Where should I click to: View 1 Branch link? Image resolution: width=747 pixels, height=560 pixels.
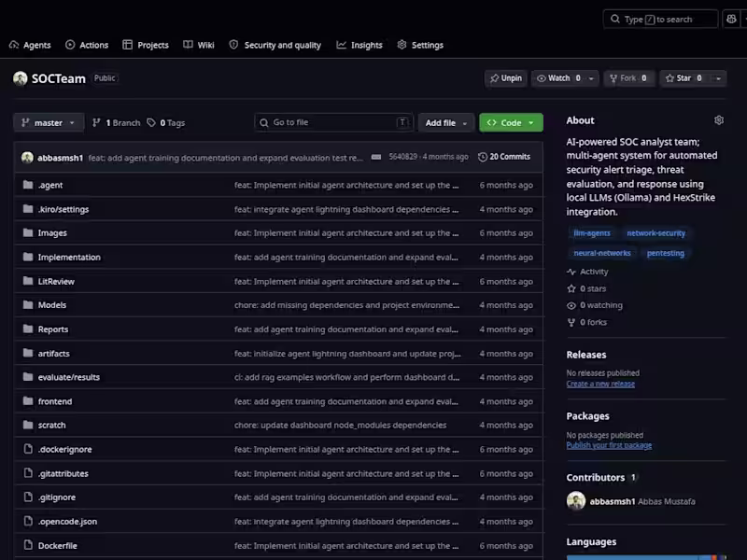[x=116, y=122]
